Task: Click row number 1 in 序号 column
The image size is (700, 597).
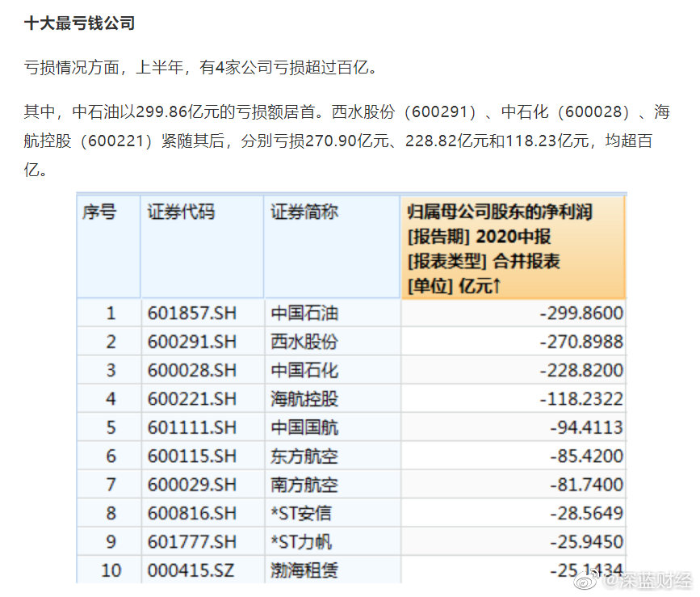Action: [111, 313]
